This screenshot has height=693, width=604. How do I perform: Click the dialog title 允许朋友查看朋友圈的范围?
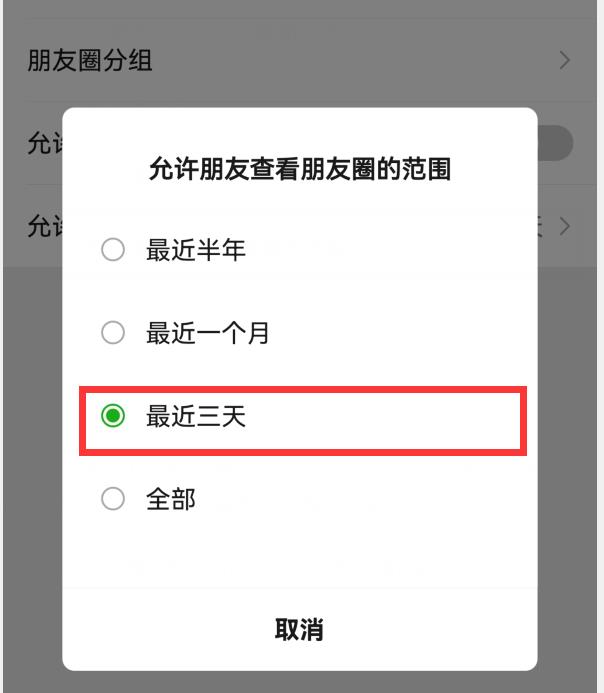pos(300,169)
